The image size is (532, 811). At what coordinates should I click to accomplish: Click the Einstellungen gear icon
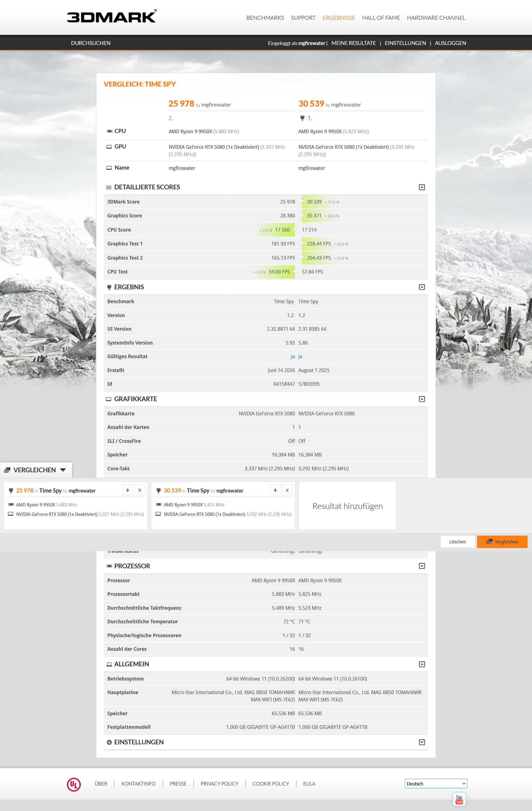tap(109, 742)
